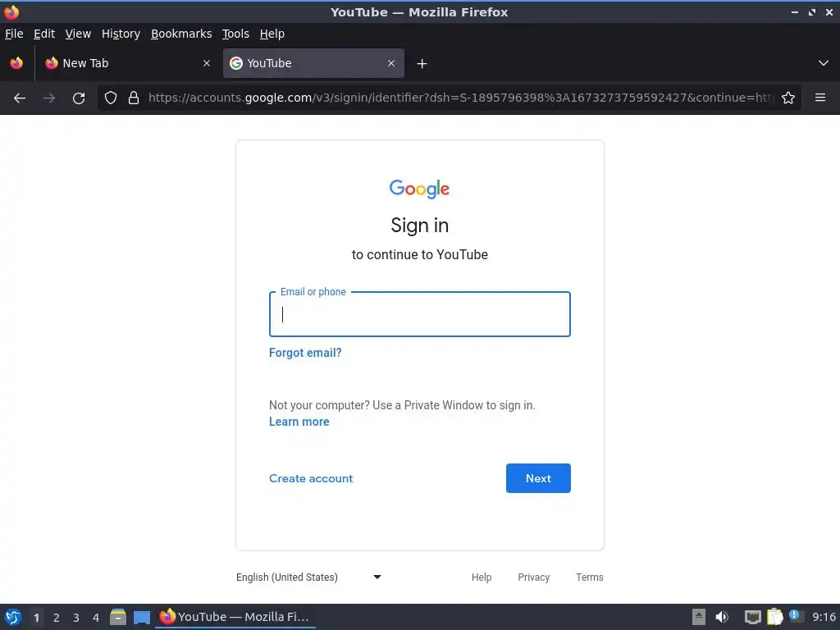Image resolution: width=840 pixels, height=630 pixels.
Task: Open the file manager taskbar icon
Action: [x=118, y=617]
